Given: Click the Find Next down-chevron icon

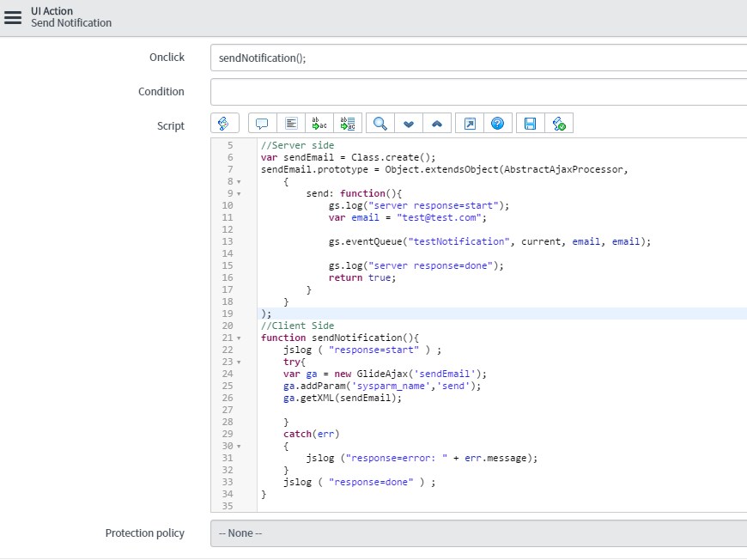Looking at the screenshot, I should point(409,124).
